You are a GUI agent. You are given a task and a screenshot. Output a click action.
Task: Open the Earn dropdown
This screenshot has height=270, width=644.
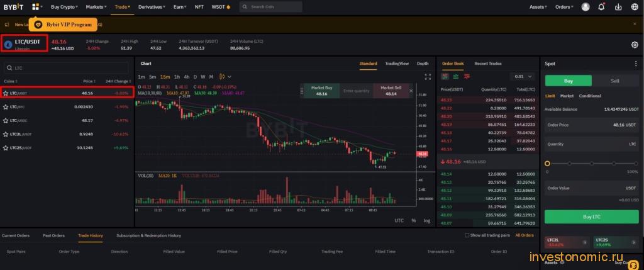tap(180, 7)
